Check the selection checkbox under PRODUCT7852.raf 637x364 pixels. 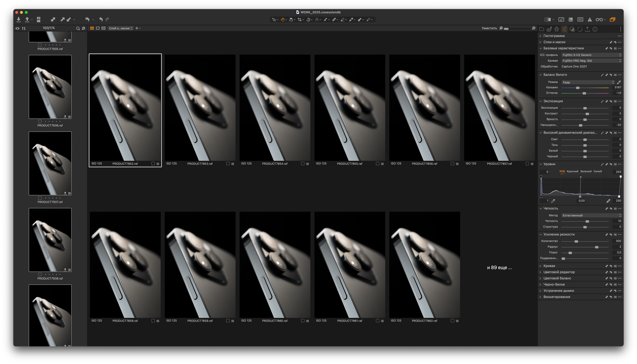(x=153, y=163)
